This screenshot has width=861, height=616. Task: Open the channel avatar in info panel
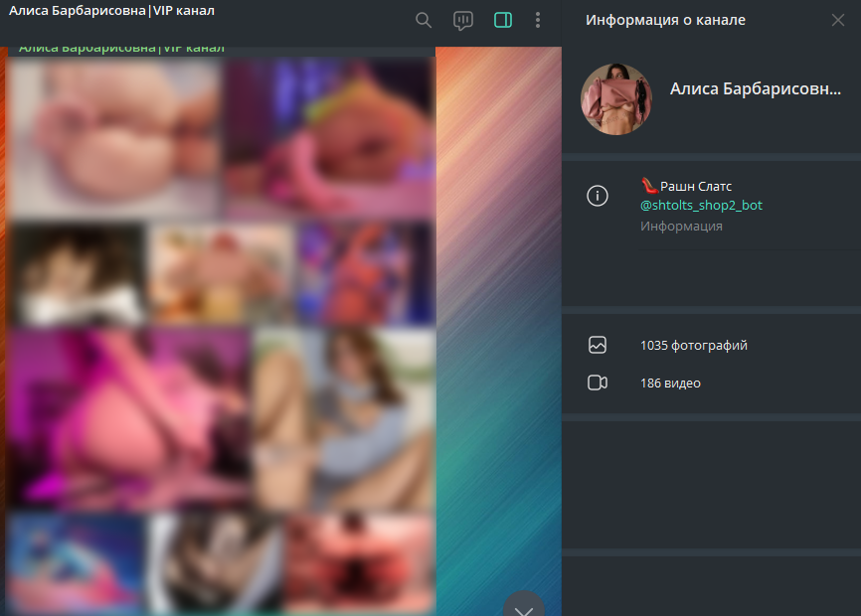tap(616, 99)
